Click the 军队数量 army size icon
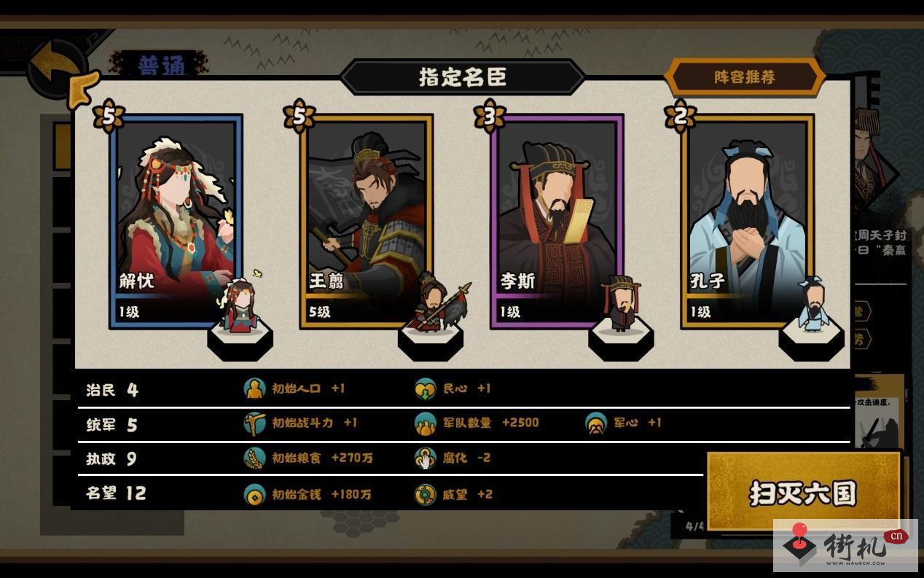Viewport: 924px width, 578px height. coord(425,423)
